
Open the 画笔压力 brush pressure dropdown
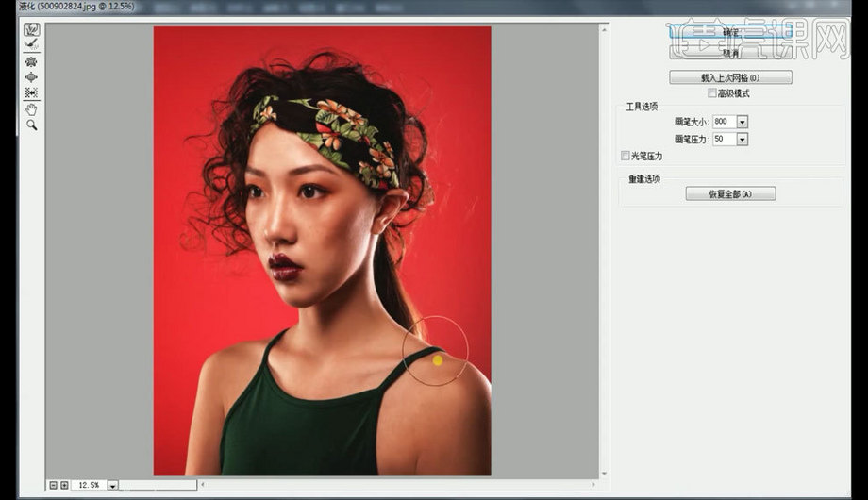(743, 139)
